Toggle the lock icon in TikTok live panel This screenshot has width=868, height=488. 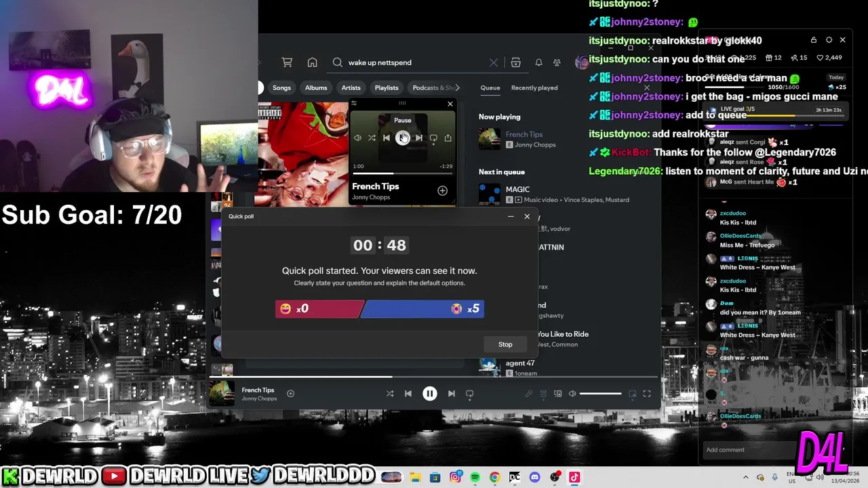[x=814, y=40]
